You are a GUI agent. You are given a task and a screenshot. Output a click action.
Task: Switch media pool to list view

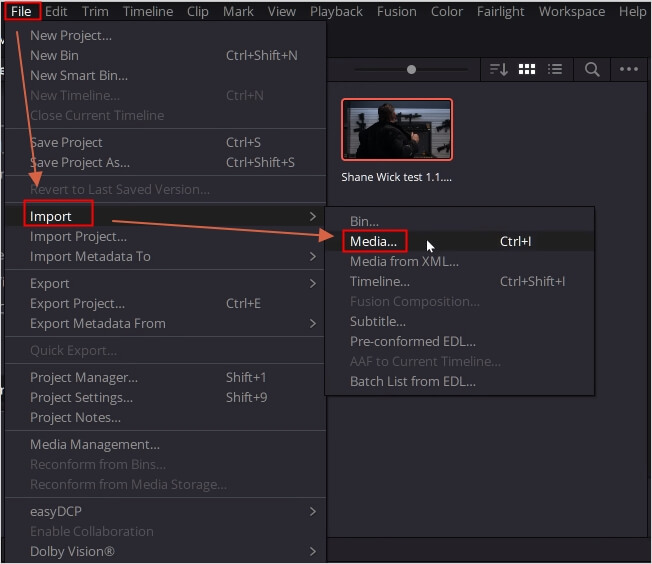pyautogui.click(x=555, y=69)
